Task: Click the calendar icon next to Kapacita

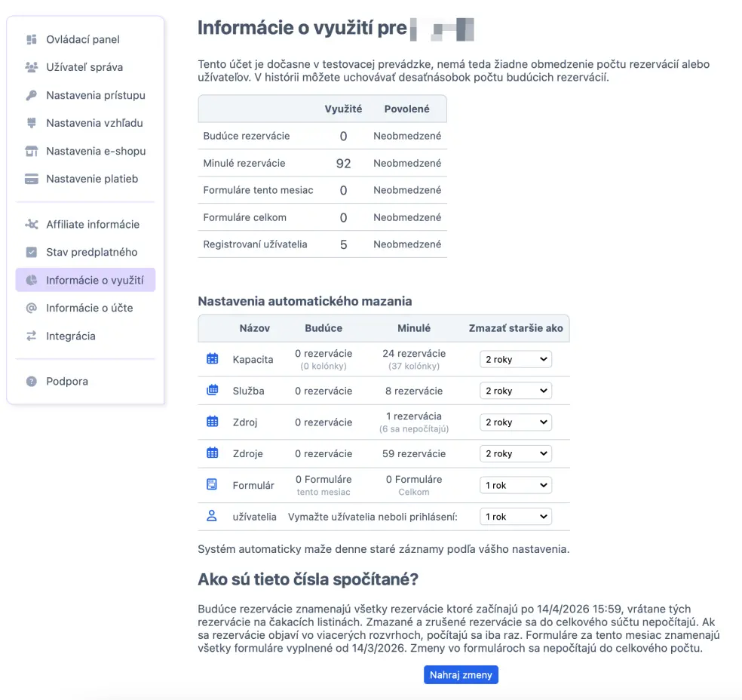Action: tap(212, 360)
